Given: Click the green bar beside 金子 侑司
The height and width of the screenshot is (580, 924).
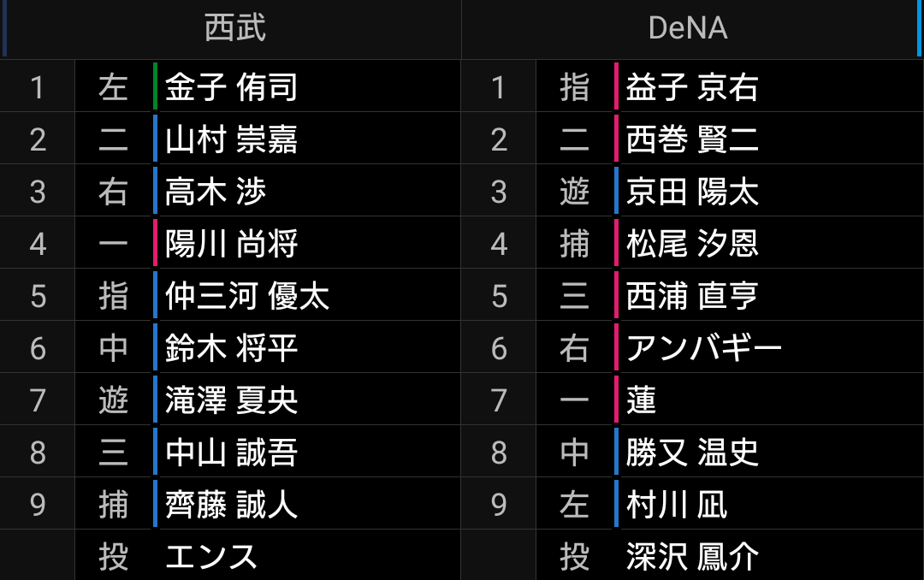Looking at the screenshot, I should (155, 87).
